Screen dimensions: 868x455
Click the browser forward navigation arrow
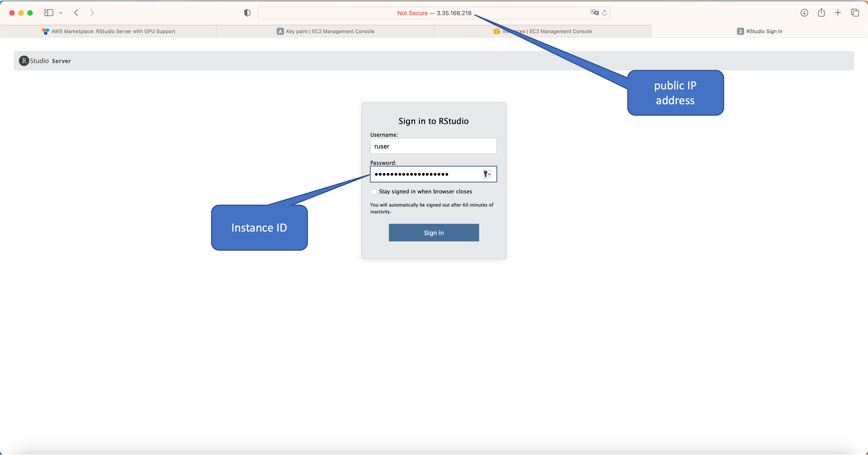[91, 13]
